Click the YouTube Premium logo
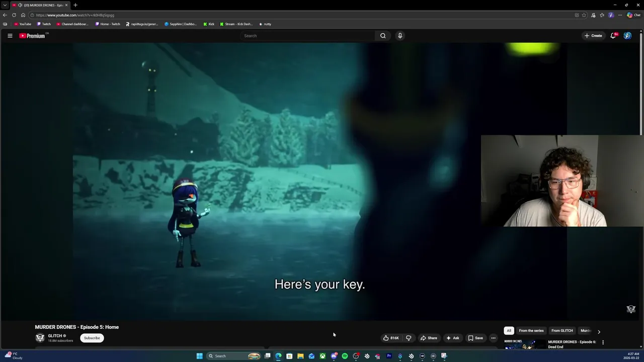644x362 pixels. pyautogui.click(x=32, y=36)
